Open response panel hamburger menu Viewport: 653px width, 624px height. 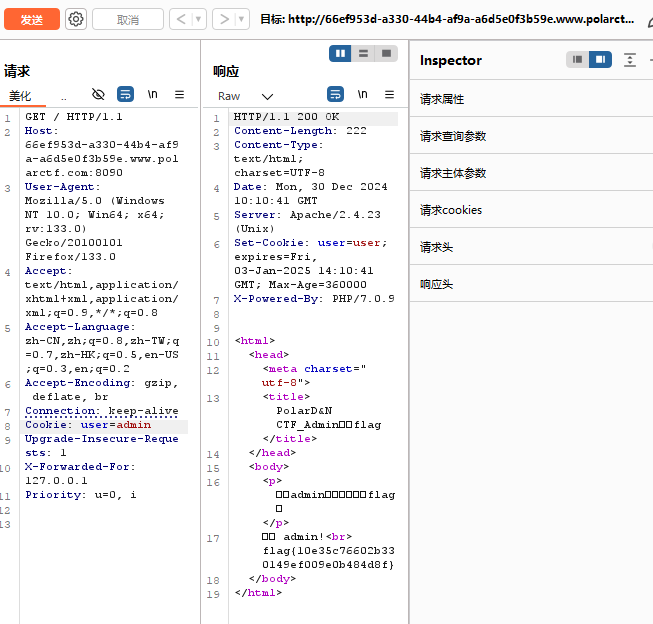coord(389,95)
